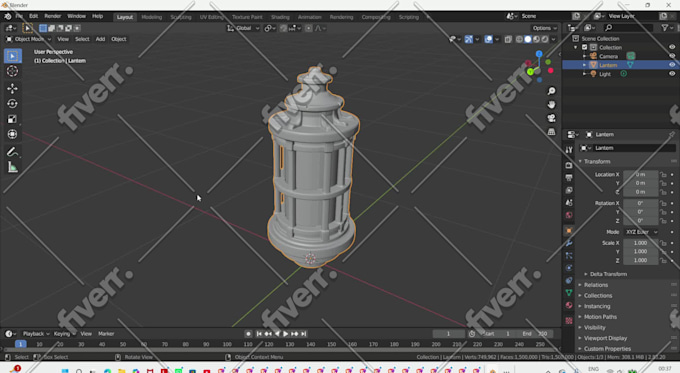Click the pan view hand icon
The height and width of the screenshot is (373, 680).
(x=551, y=105)
